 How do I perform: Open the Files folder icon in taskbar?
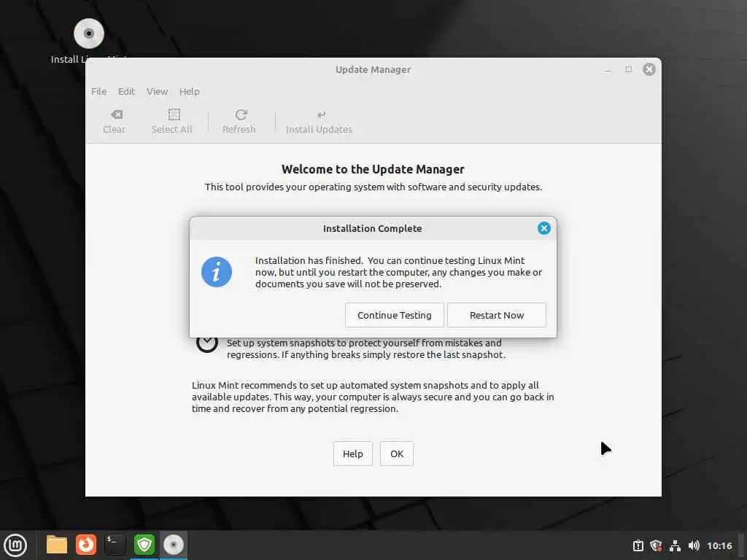pos(57,545)
